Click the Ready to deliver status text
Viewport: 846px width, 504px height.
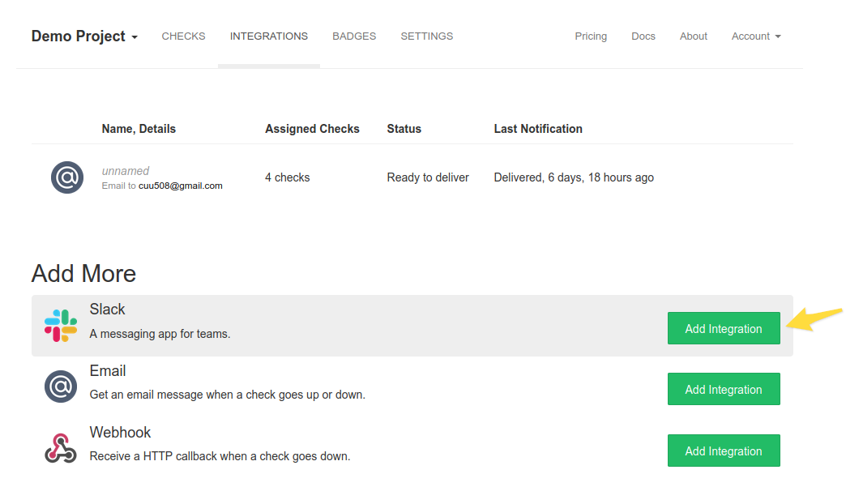click(427, 177)
